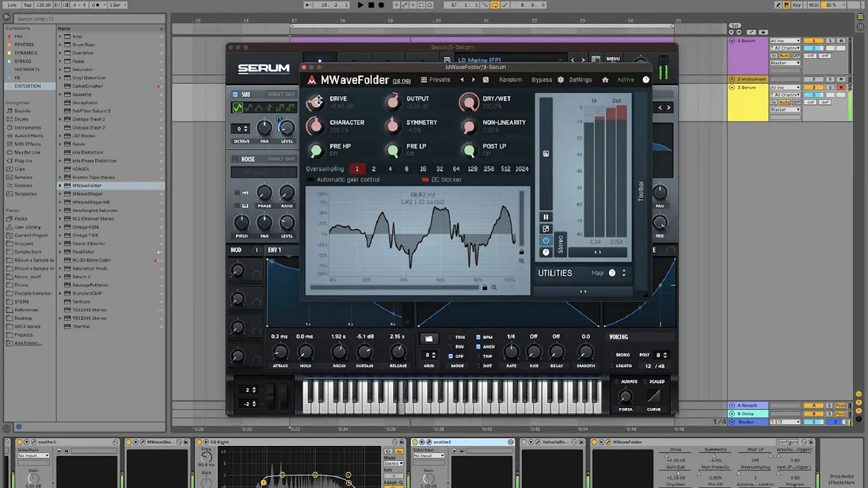
Task: Select the FAV collection
Action: [x=18, y=36]
